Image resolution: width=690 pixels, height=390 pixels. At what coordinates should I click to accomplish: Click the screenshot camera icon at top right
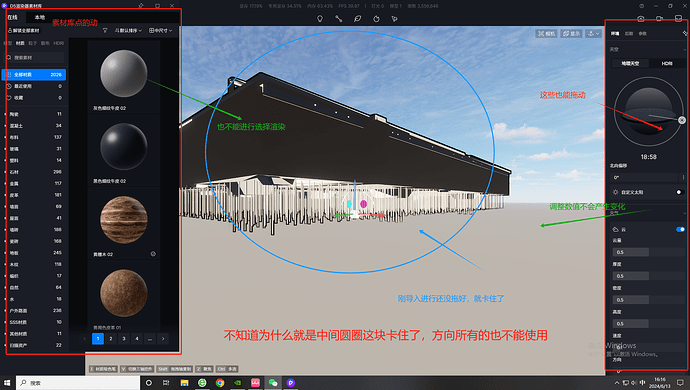641,18
